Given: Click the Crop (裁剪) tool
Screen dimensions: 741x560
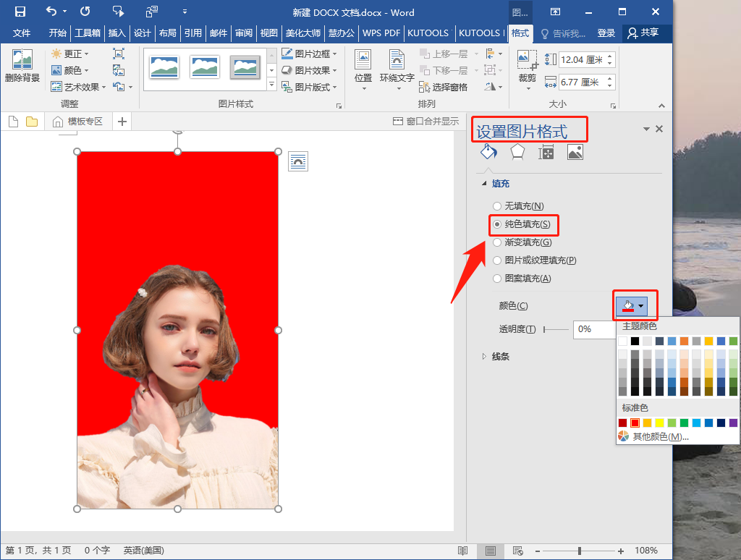Looking at the screenshot, I should [528, 70].
